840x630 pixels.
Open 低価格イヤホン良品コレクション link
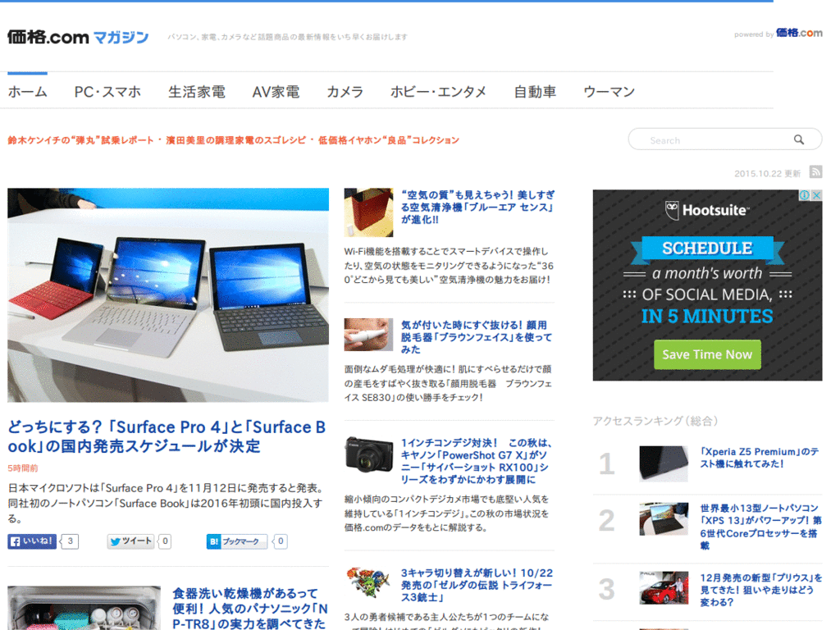click(389, 140)
